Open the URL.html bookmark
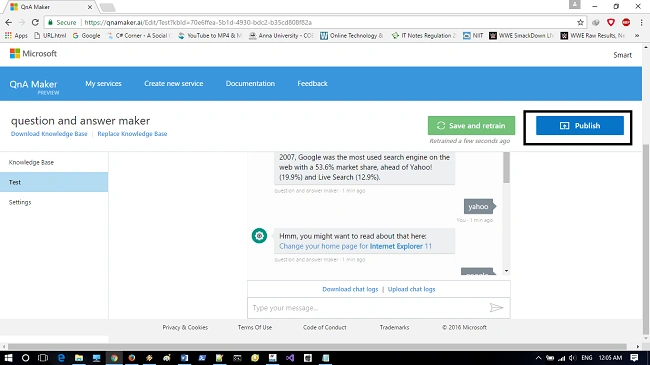The image size is (650, 365). (50, 36)
